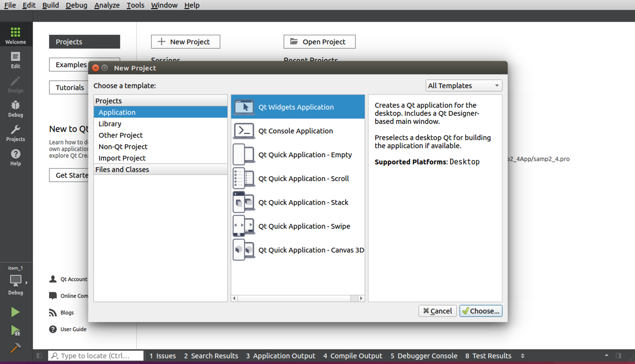Open Debugger Console pane
635x364 pixels.
(424, 356)
